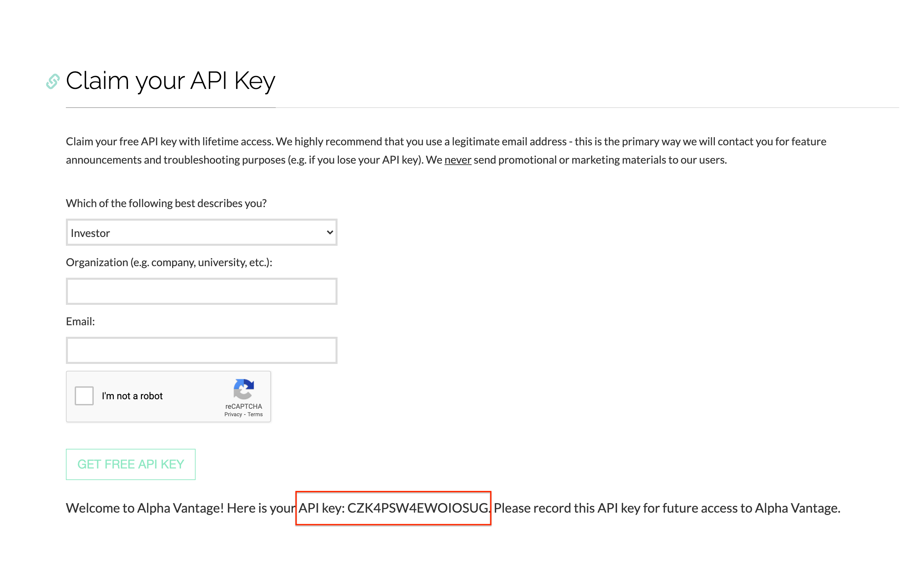Image resolution: width=923 pixels, height=588 pixels.
Task: Open the Investor role dropdown
Action: click(x=201, y=233)
